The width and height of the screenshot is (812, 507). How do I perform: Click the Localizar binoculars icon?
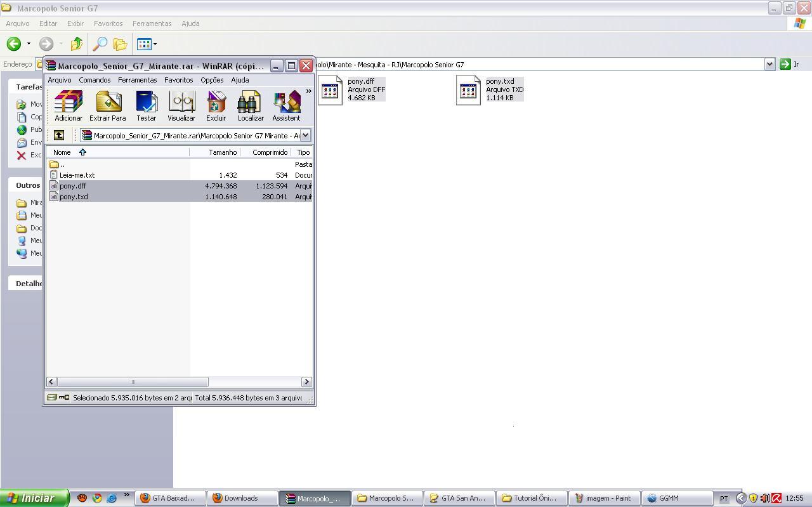[x=251, y=106]
